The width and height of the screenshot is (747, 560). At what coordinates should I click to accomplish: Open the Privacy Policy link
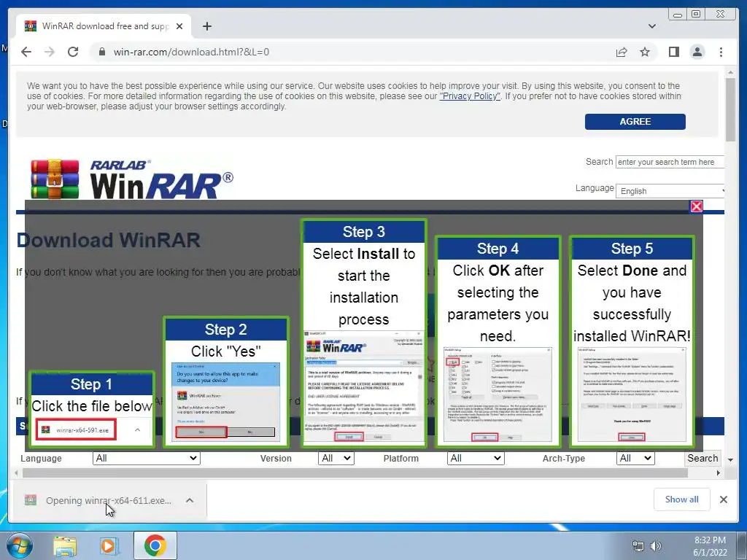click(470, 96)
